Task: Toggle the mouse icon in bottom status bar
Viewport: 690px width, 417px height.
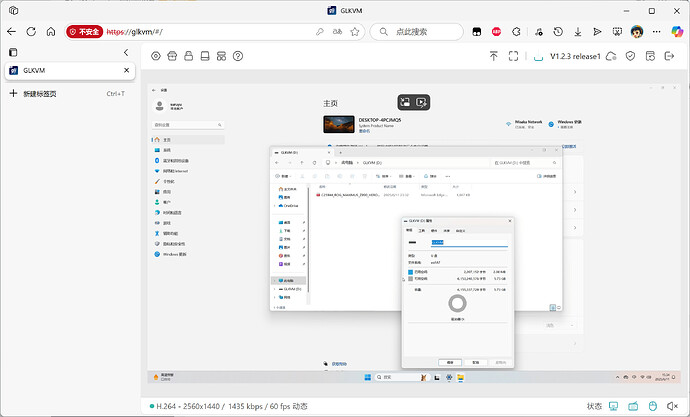Action: click(653, 406)
